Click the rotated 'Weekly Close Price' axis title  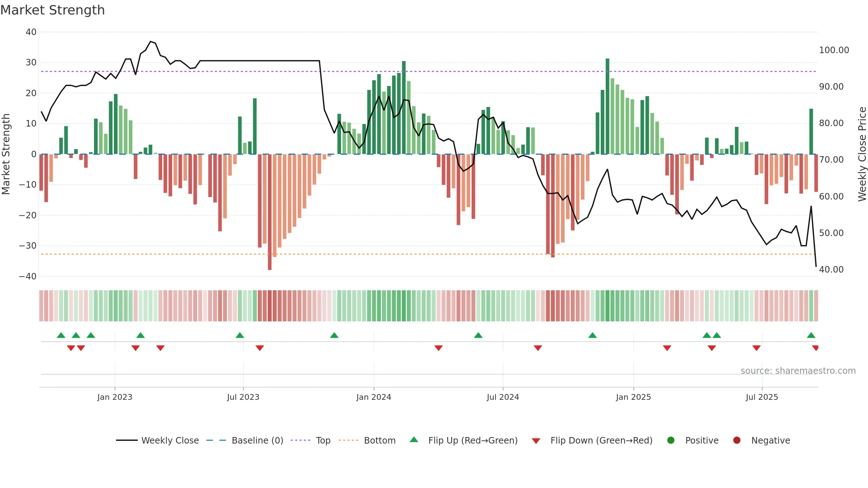pyautogui.click(x=862, y=154)
